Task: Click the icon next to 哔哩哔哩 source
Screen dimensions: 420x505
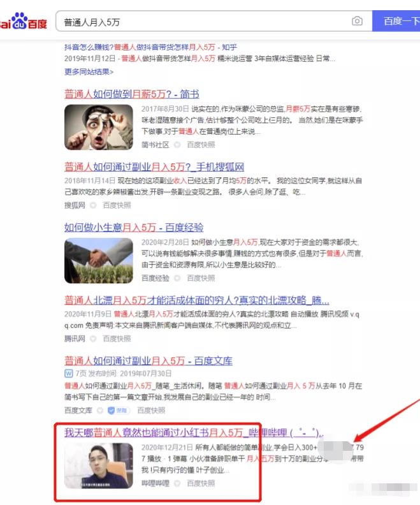Action: [177, 483]
